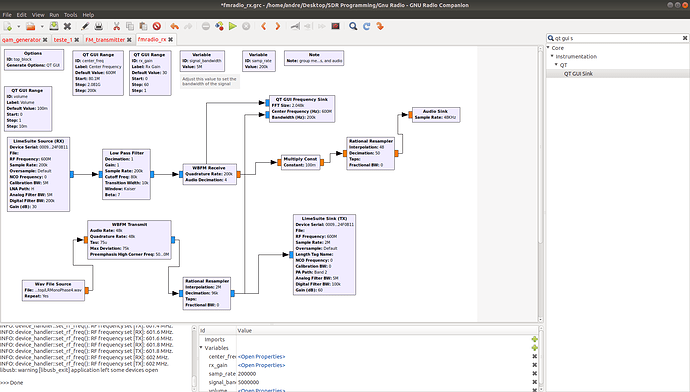
Task: Collapse the Variables row in variable editor
Action: coord(201,348)
